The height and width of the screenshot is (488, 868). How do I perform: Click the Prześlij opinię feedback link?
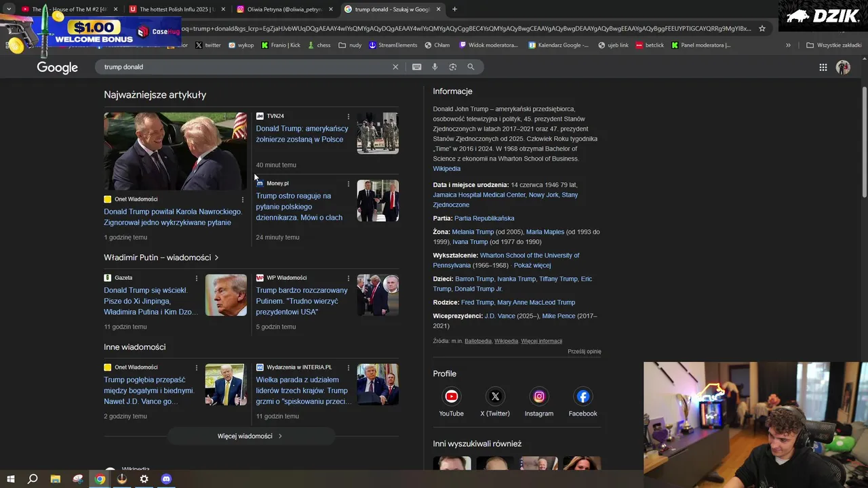585,352
